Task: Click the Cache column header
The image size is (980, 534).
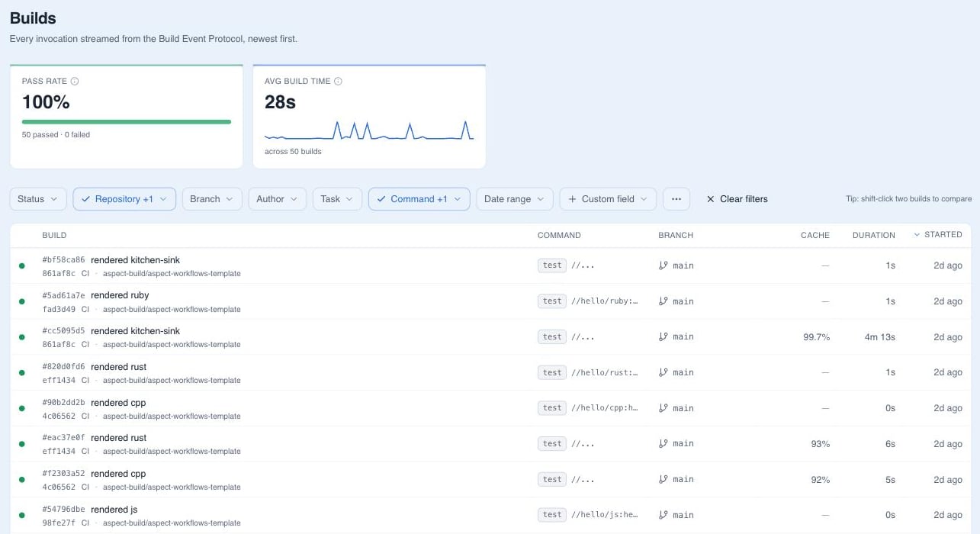Action: [815, 235]
